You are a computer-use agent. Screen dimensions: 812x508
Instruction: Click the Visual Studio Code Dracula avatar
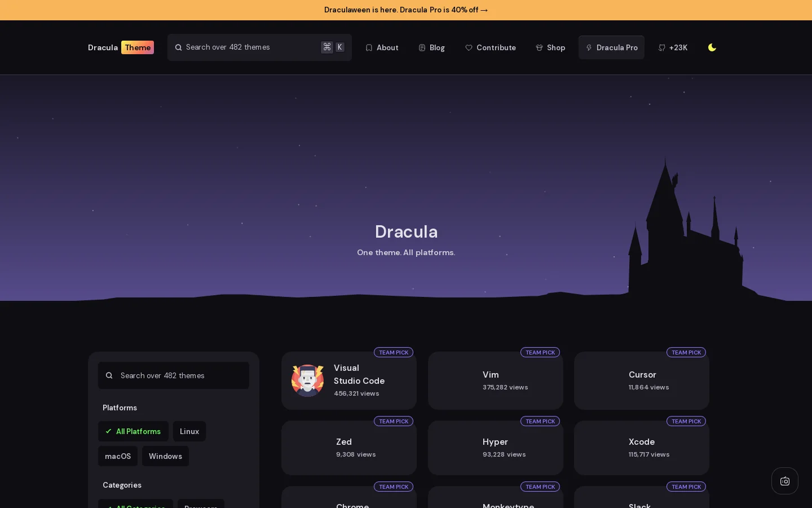tap(307, 380)
